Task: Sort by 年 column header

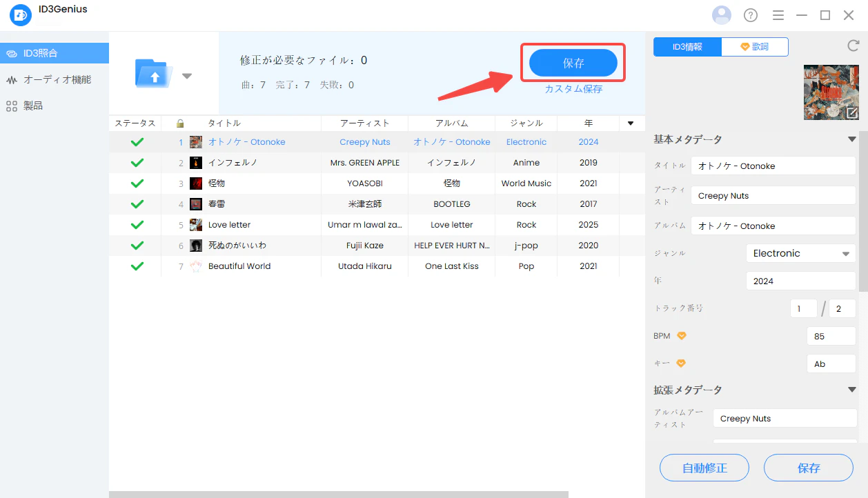Action: [x=589, y=123]
